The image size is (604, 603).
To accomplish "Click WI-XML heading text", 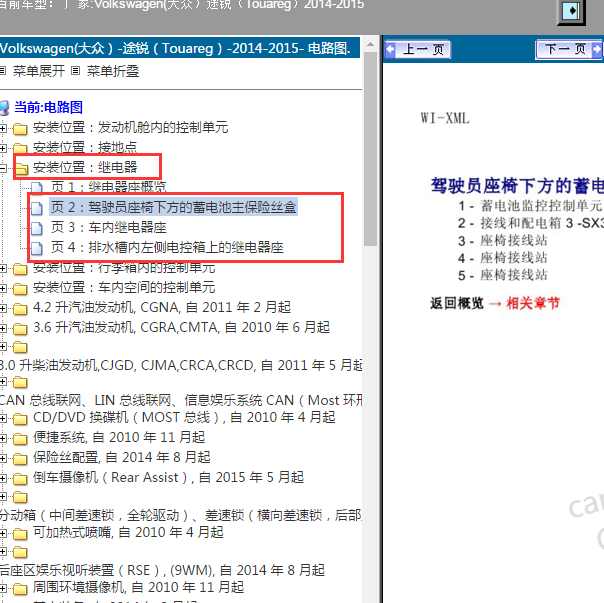I will (x=445, y=118).
